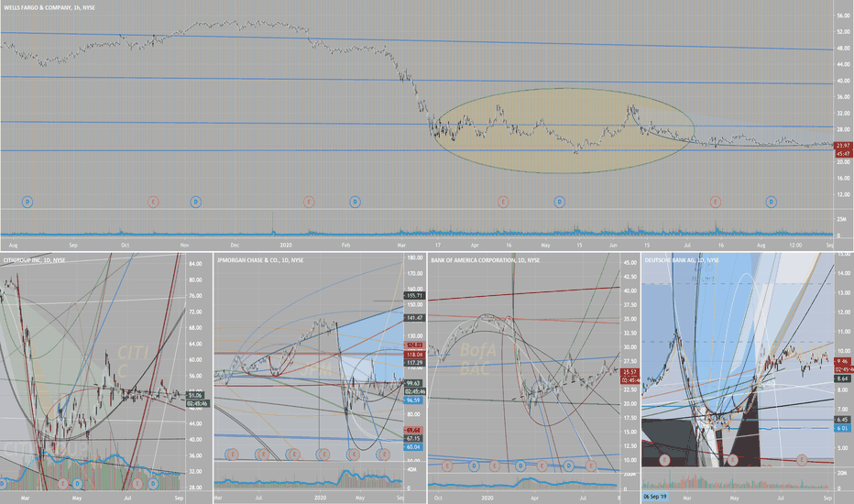Open Bank of America earnings marker just after 2020

pos(495,466)
